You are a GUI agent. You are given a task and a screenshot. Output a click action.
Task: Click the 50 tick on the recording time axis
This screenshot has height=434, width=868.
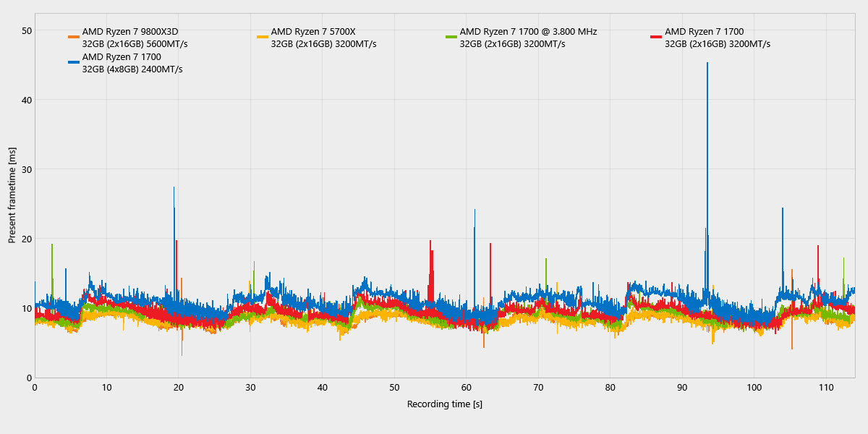click(x=394, y=387)
